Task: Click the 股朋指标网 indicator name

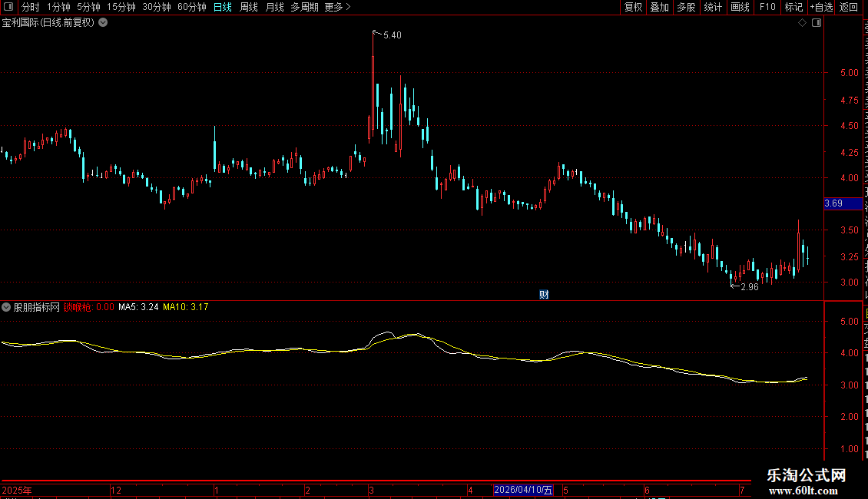Action: click(37, 307)
